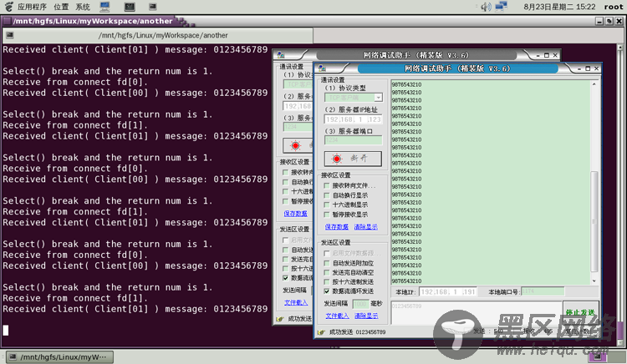
Task: Click the workspace switcher icon in bottom panel
Action: tap(599, 356)
